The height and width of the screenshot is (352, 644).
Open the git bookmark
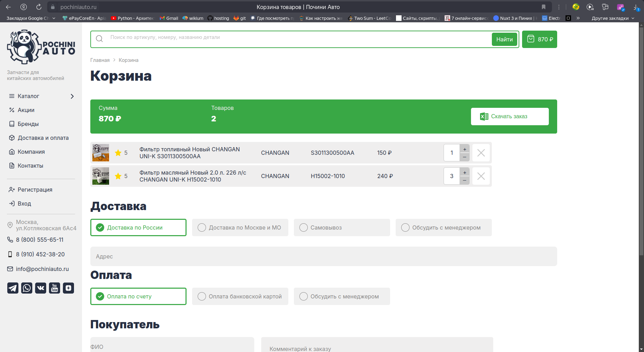[x=240, y=18]
